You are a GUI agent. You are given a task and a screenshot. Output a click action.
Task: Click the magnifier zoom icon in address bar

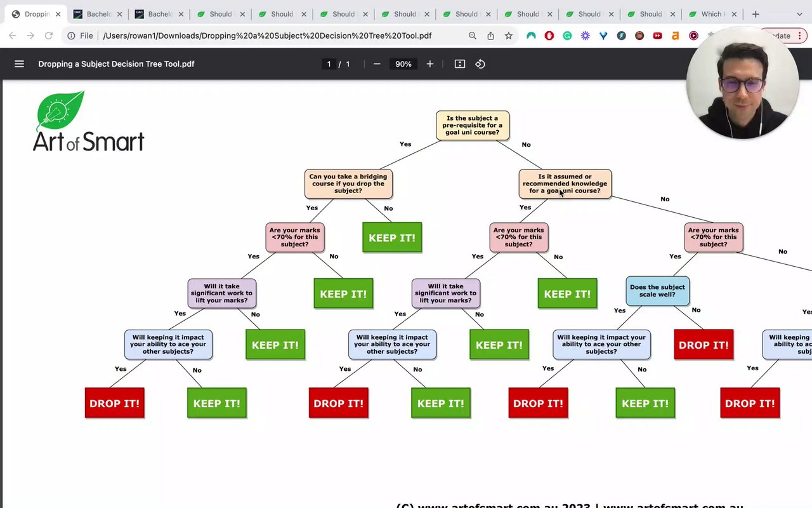pos(473,36)
